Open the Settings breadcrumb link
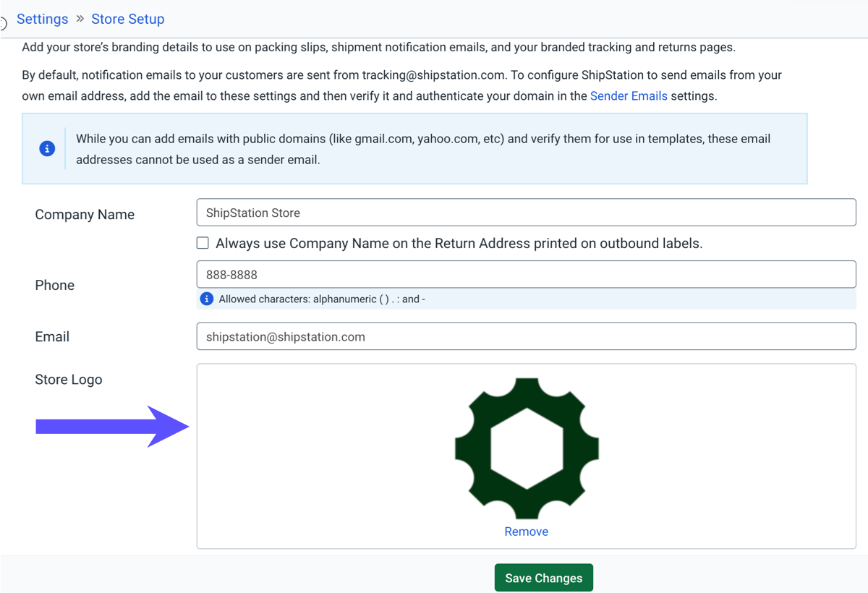Screen dimensions: 868x593 pos(42,19)
